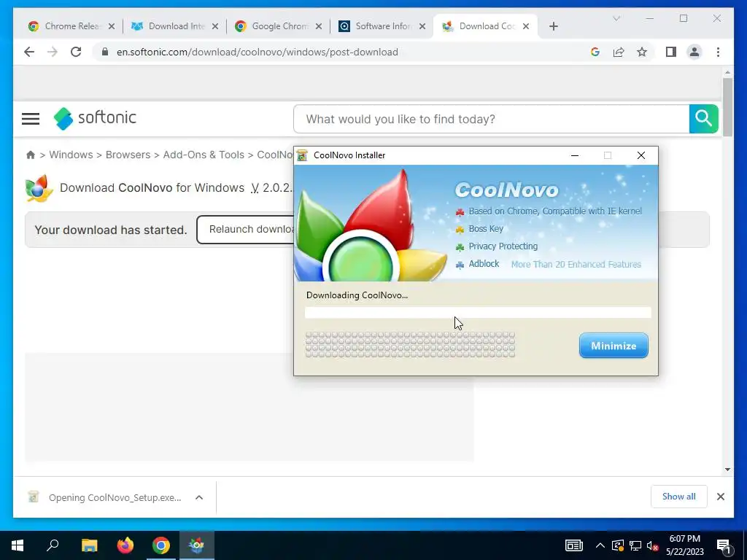Close the Chrome Releases tab
Screen dimensions: 747x560
coord(112,26)
